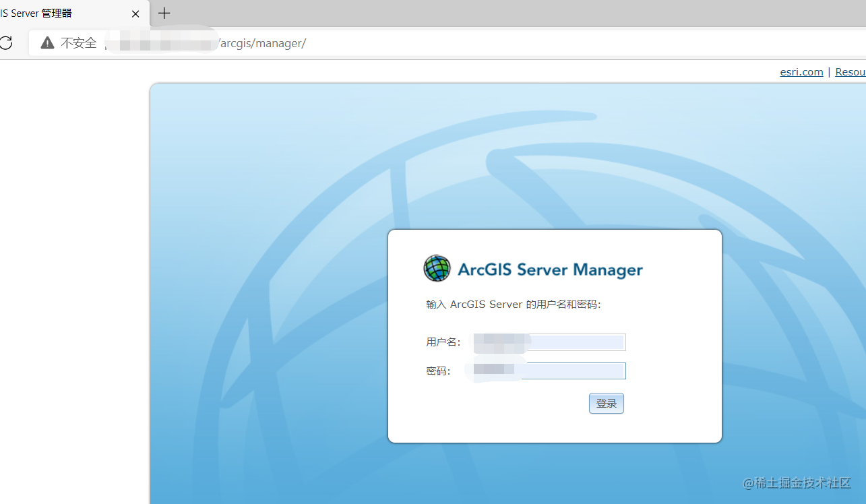866x504 pixels.
Task: Click the ArcGIS Server Manager title text
Action: pyautogui.click(x=549, y=269)
